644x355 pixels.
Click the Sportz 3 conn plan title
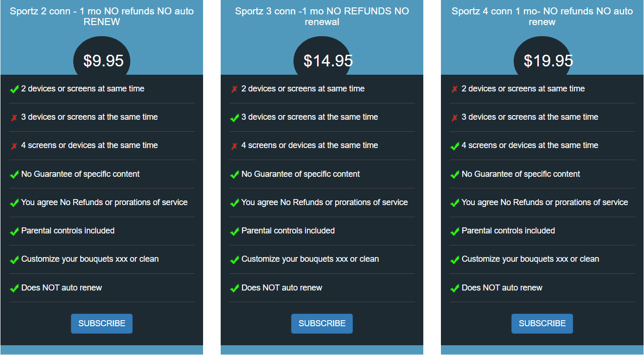[x=322, y=16]
